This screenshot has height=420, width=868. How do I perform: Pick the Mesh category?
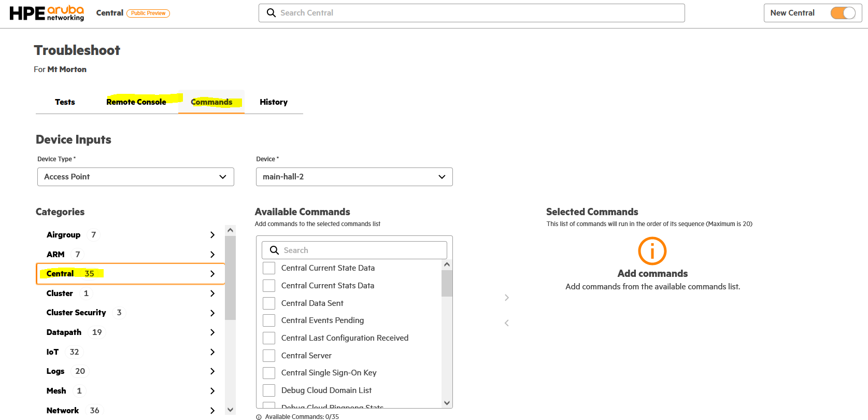coord(130,391)
